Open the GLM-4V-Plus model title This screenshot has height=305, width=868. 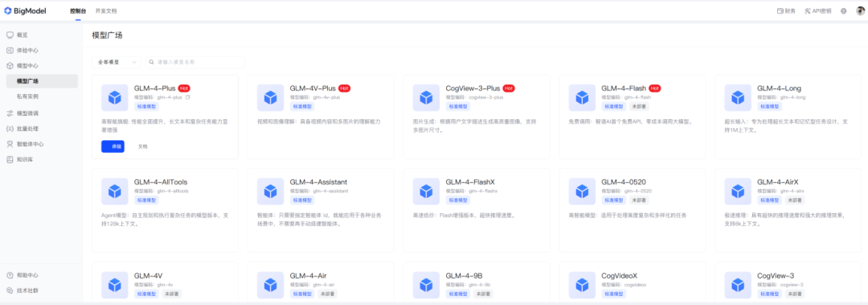(313, 89)
